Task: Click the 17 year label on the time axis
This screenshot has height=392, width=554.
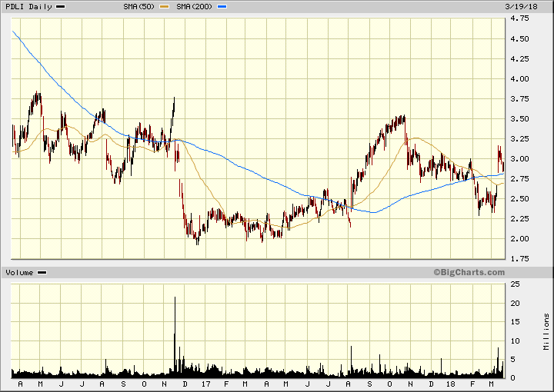Action: [x=205, y=384]
